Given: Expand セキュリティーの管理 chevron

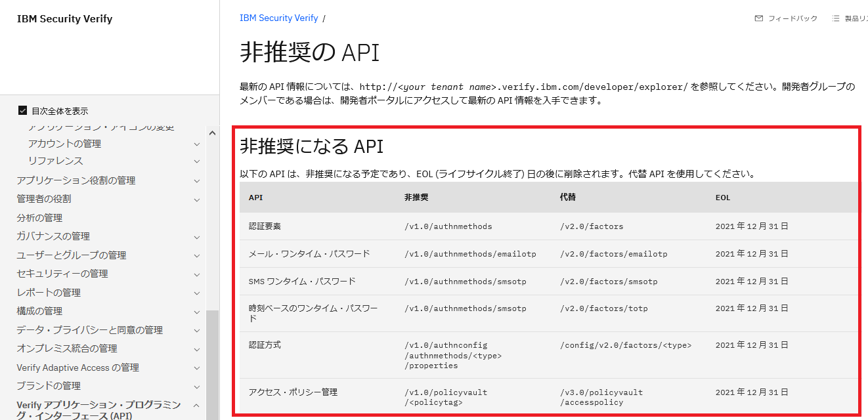Looking at the screenshot, I should [196, 274].
